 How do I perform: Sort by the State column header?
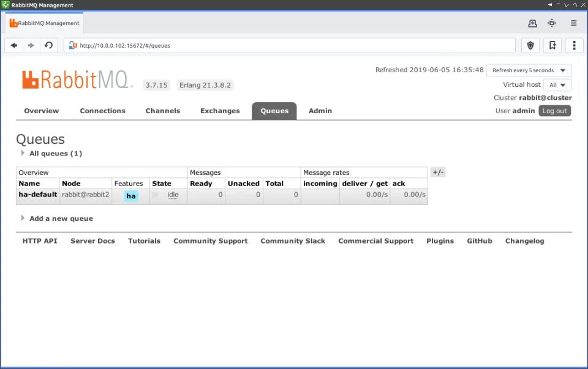coord(162,184)
